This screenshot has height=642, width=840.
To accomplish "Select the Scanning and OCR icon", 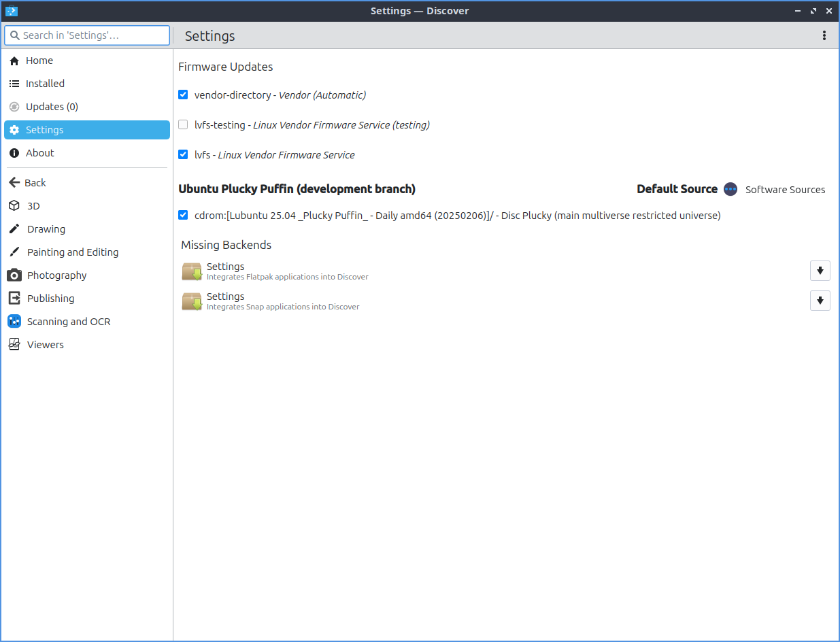I will [x=14, y=322].
